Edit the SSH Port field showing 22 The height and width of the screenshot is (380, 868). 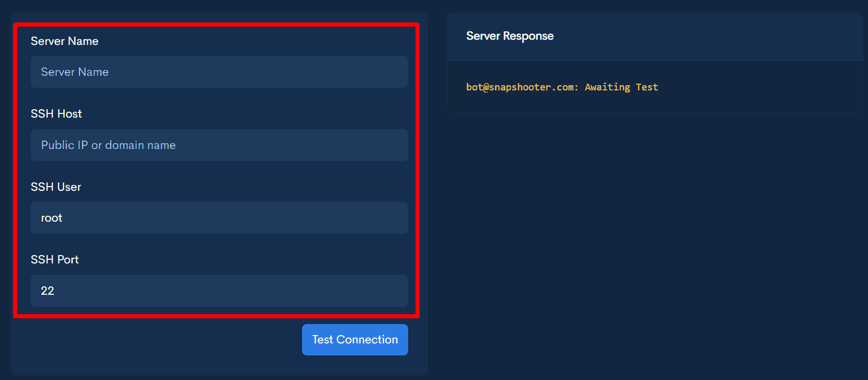[219, 291]
